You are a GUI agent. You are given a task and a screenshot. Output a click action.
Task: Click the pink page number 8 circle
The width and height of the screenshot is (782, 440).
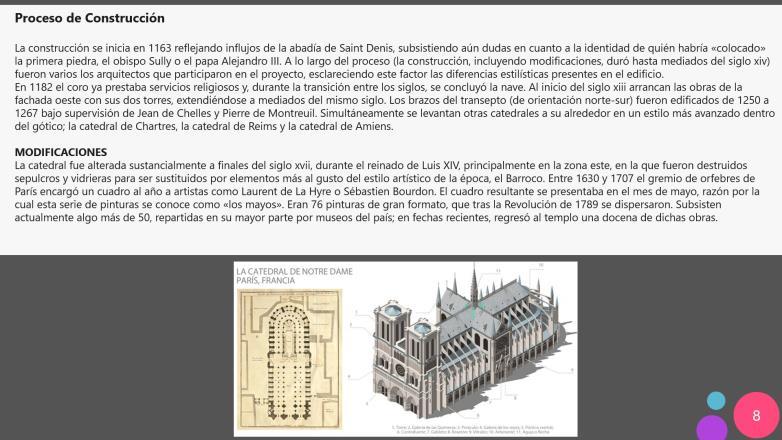tap(756, 415)
